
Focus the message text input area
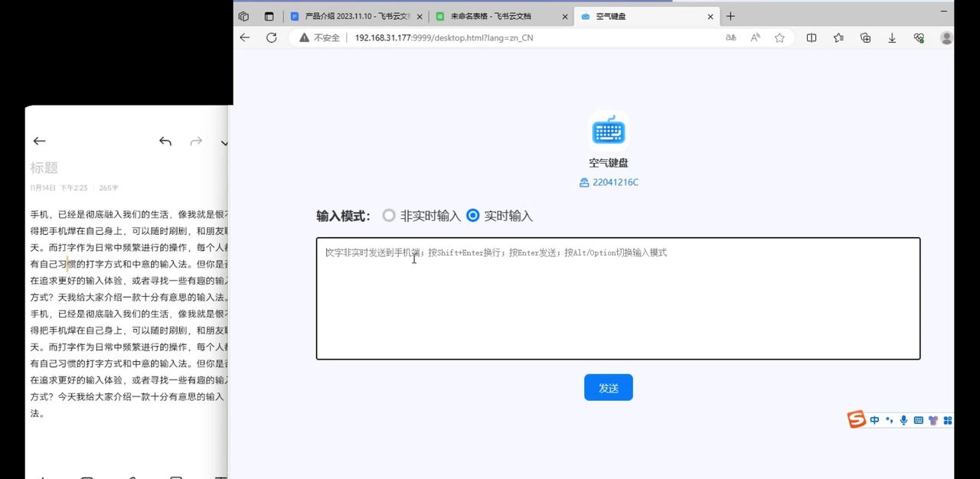618,298
